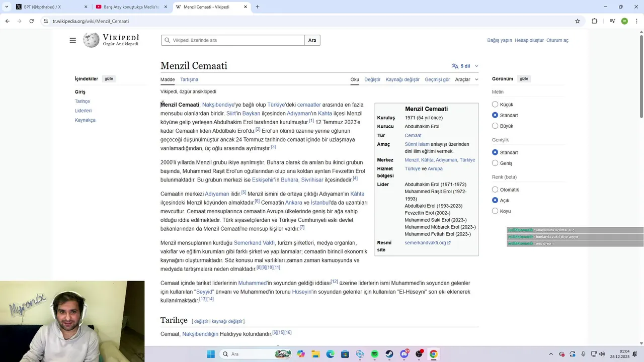Switch to the Madde article tab
This screenshot has width=644, height=362.
click(168, 79)
